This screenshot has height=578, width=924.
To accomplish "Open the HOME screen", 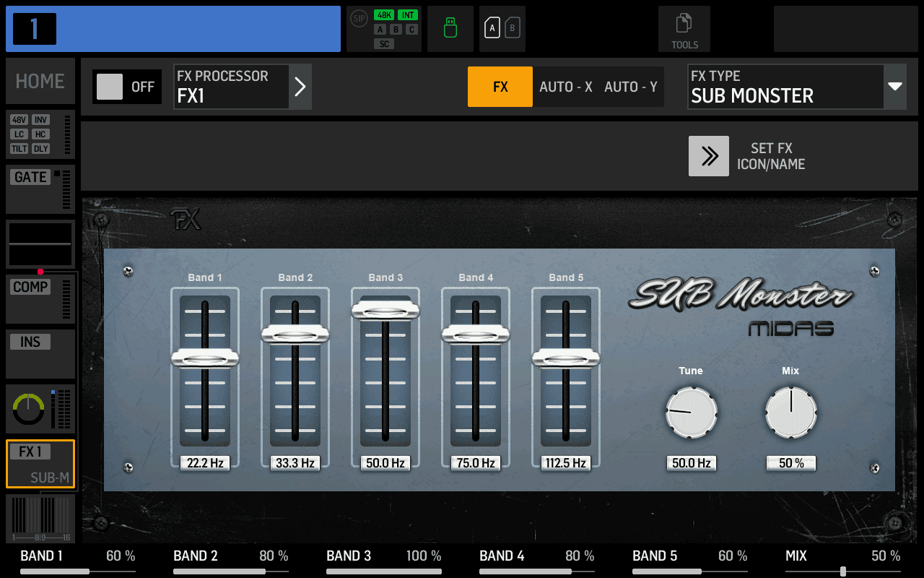I will (x=40, y=81).
